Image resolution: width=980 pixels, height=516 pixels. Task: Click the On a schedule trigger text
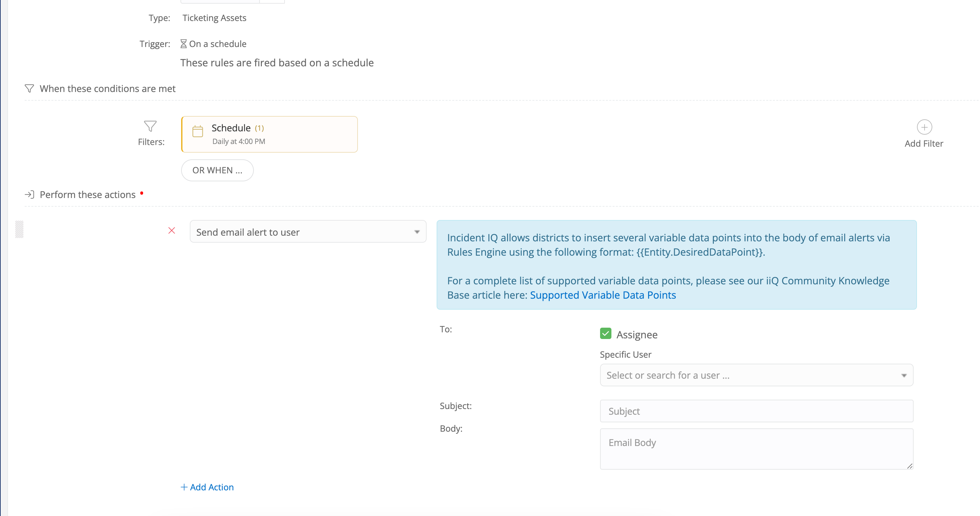[217, 44]
